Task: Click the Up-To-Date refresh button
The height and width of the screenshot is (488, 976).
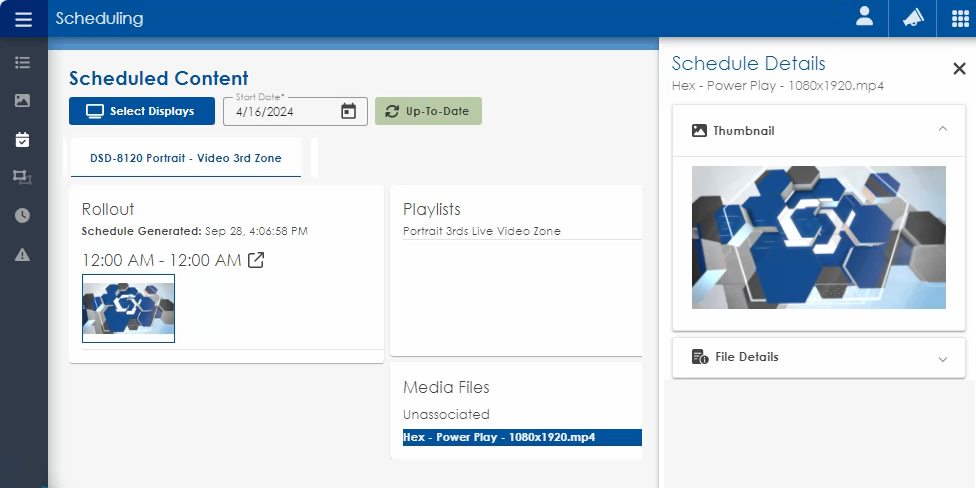Action: 428,111
